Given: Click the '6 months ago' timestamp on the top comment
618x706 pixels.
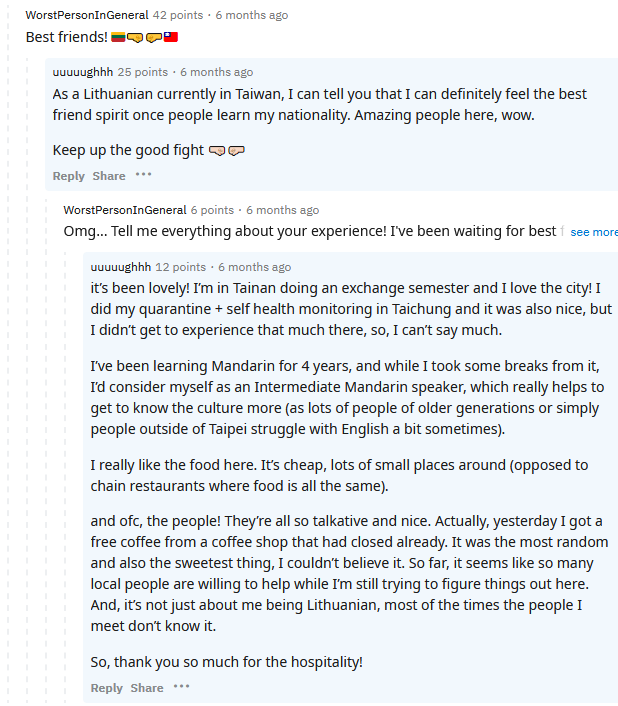Looking at the screenshot, I should (252, 15).
